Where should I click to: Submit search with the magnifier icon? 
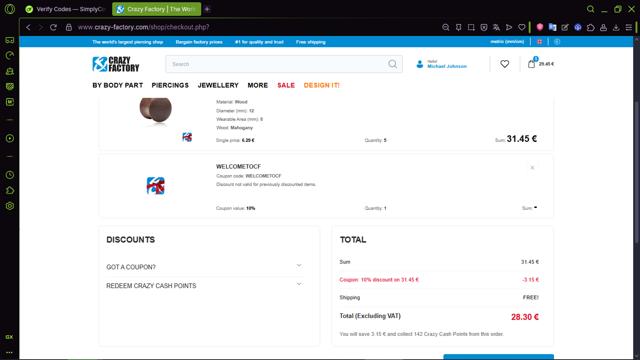tap(393, 64)
